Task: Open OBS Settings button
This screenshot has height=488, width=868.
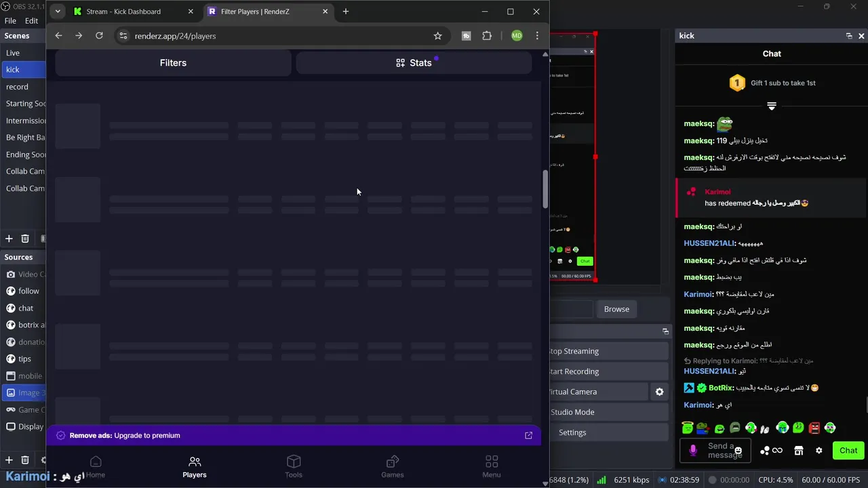Action: [609, 432]
